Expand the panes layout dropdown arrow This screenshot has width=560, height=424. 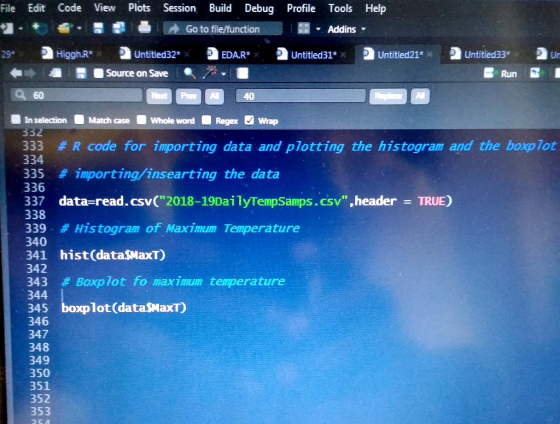pos(318,29)
